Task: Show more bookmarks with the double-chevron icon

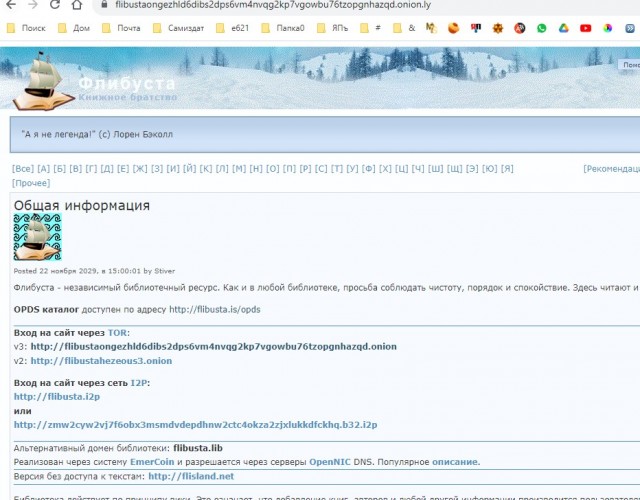Action: coord(630,28)
